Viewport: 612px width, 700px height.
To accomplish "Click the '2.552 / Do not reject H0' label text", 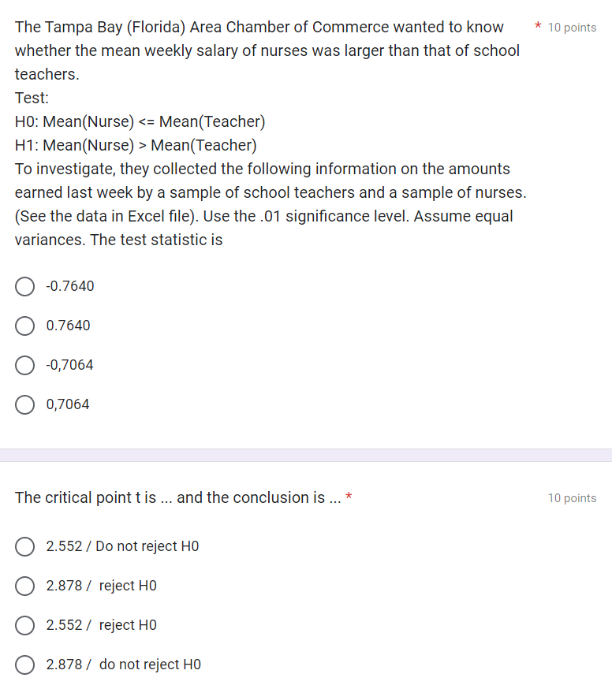I will coord(122,546).
